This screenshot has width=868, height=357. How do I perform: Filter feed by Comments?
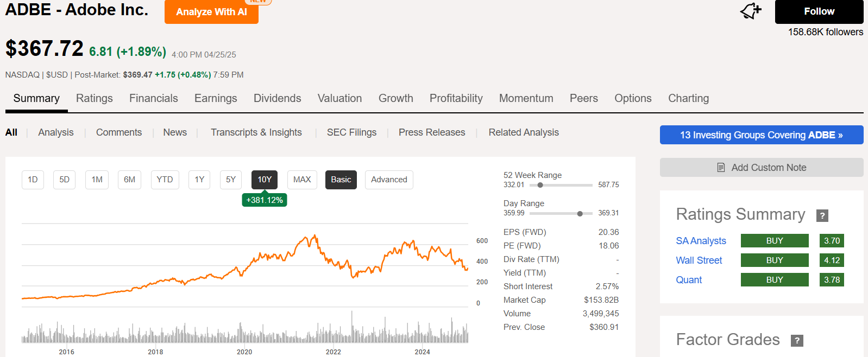click(119, 132)
